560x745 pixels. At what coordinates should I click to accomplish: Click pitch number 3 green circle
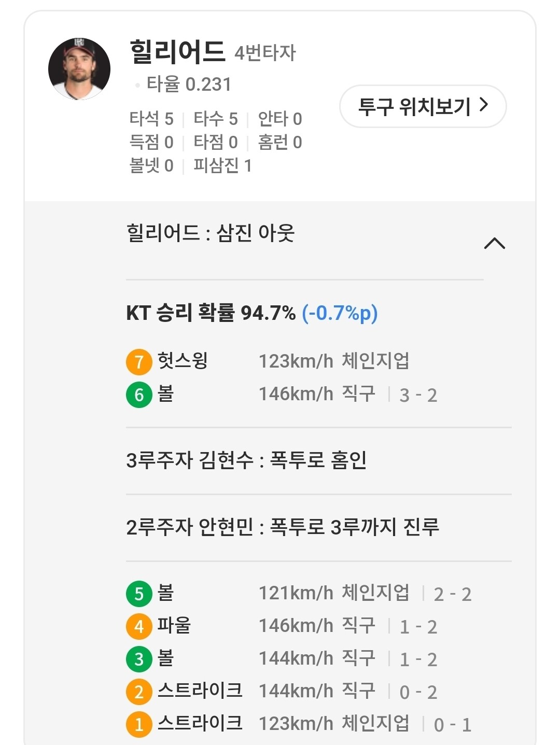tap(139, 659)
